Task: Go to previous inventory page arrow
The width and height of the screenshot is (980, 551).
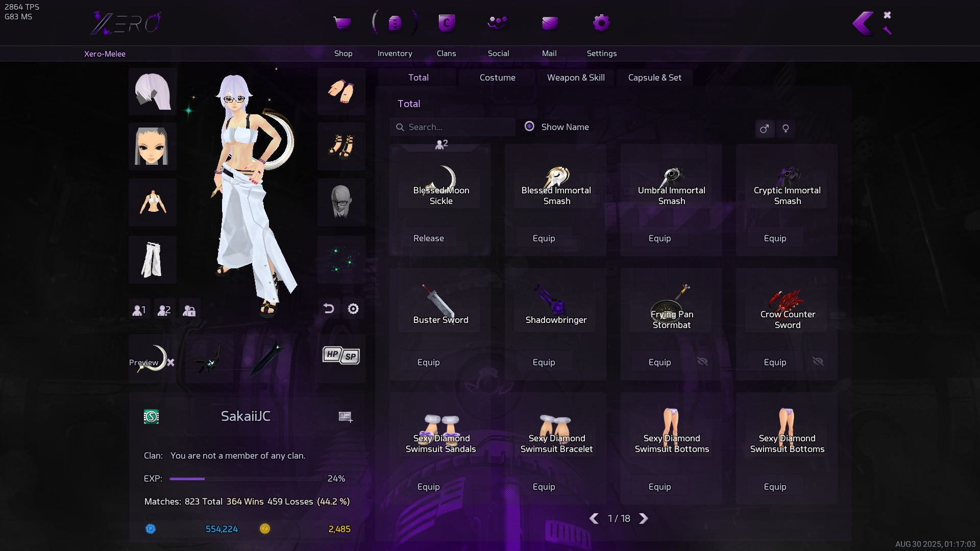Action: [x=594, y=518]
